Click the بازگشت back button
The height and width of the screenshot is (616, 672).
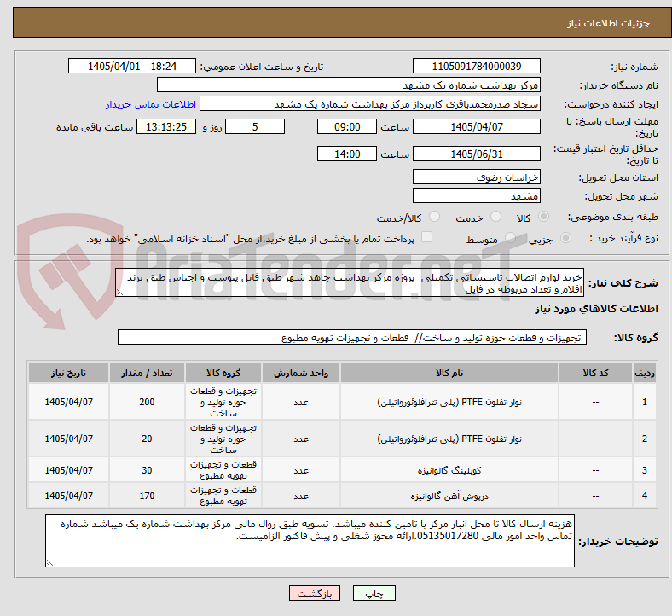(315, 593)
